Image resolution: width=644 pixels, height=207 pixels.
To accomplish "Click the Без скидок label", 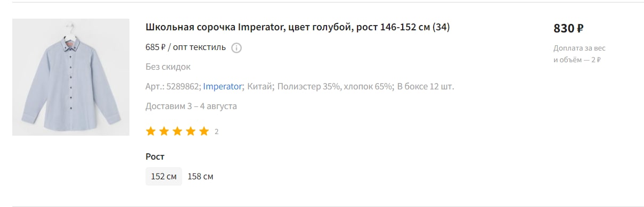I will 168,67.
